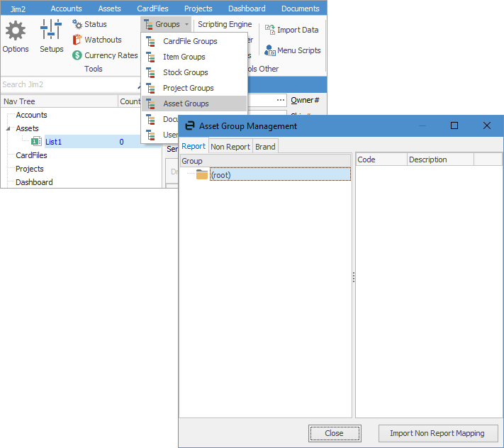This screenshot has width=504, height=448.
Task: Open the Setups sliders icon
Action: 51,29
